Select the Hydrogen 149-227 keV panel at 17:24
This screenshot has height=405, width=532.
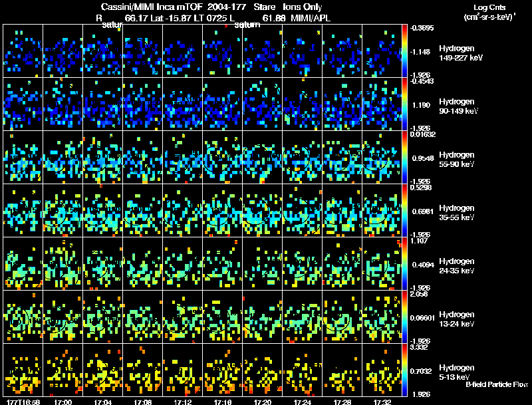[303, 51]
